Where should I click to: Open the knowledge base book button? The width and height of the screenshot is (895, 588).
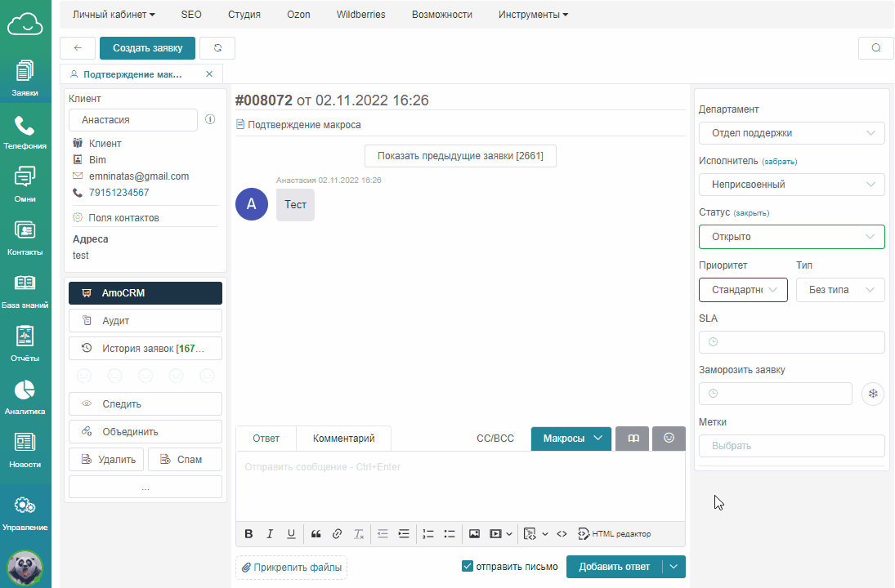coord(633,438)
